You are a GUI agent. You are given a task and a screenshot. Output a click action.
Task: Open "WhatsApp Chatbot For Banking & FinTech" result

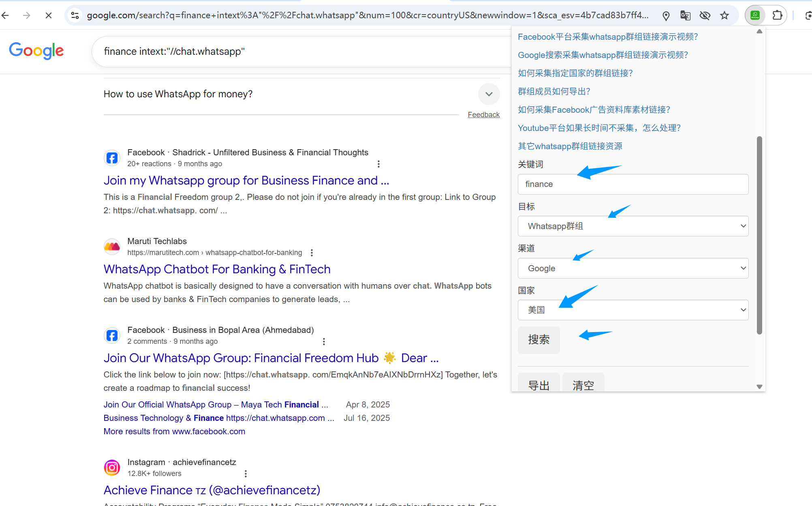tap(217, 269)
